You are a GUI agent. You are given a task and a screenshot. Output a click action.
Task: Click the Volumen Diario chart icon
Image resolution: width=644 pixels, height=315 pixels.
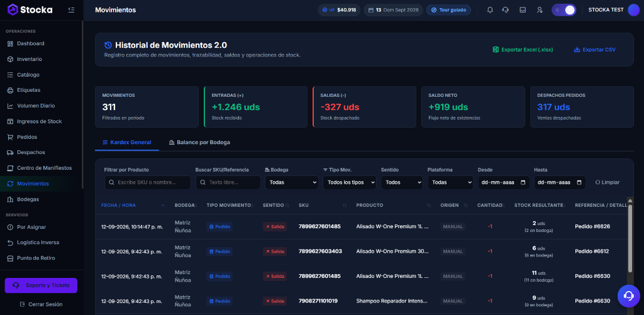coord(10,106)
